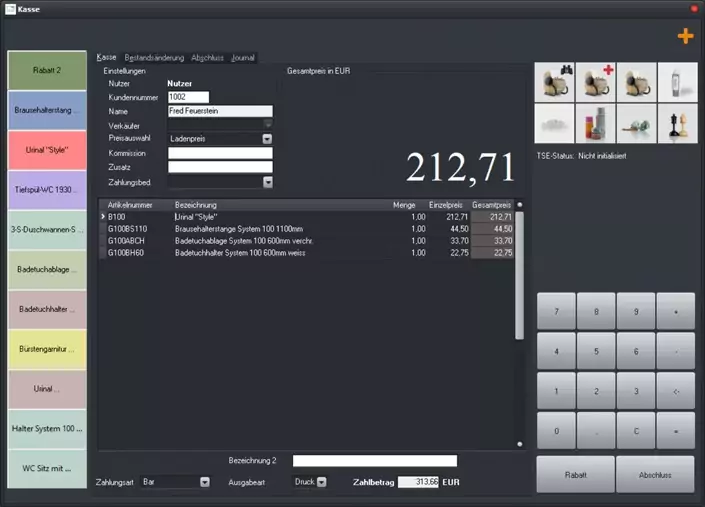Open the Ausgabeart dropdown showing Druck
The height and width of the screenshot is (507, 705).
point(321,482)
